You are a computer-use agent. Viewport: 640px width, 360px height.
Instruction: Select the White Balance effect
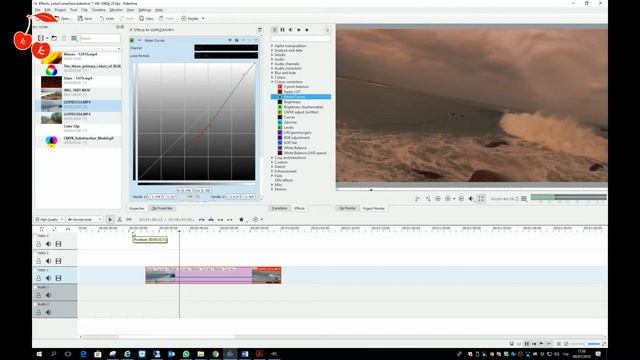coord(295,148)
